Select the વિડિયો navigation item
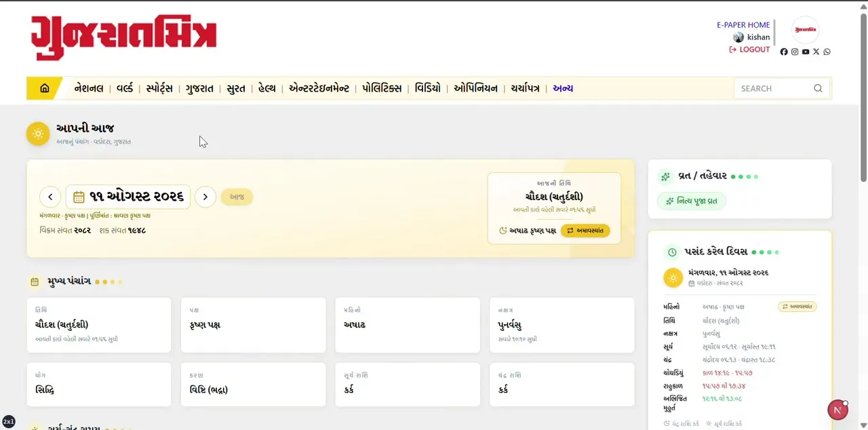The width and height of the screenshot is (868, 430). click(428, 88)
